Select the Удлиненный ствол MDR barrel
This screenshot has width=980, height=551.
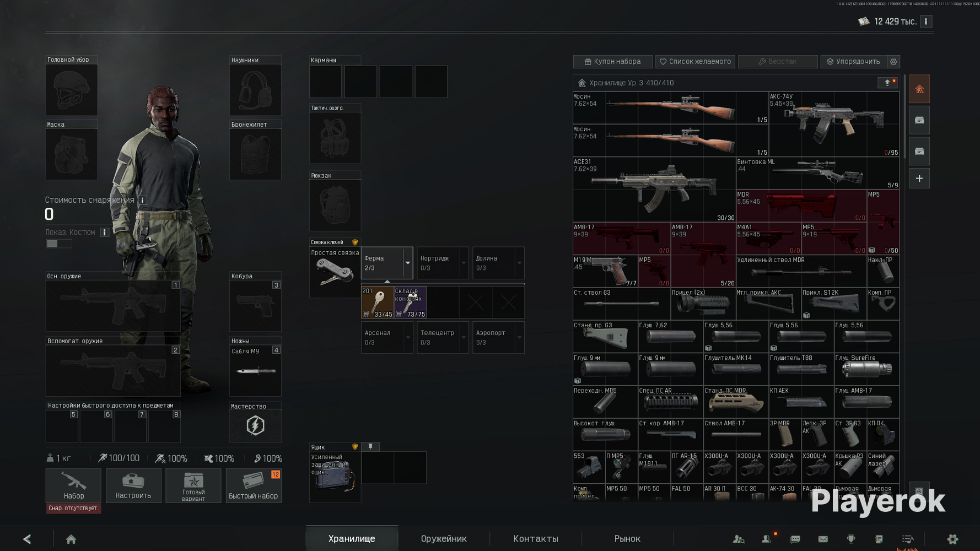pos(801,271)
